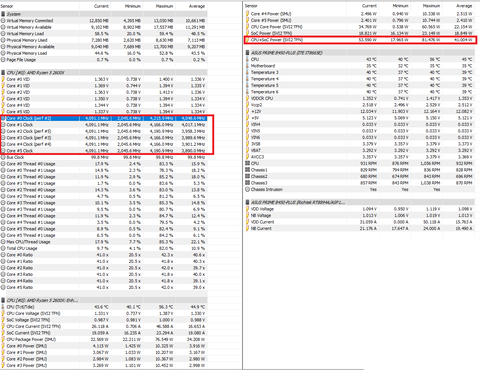Select the AVCC3 row
The width and height of the screenshot is (480, 370).
[359, 157]
